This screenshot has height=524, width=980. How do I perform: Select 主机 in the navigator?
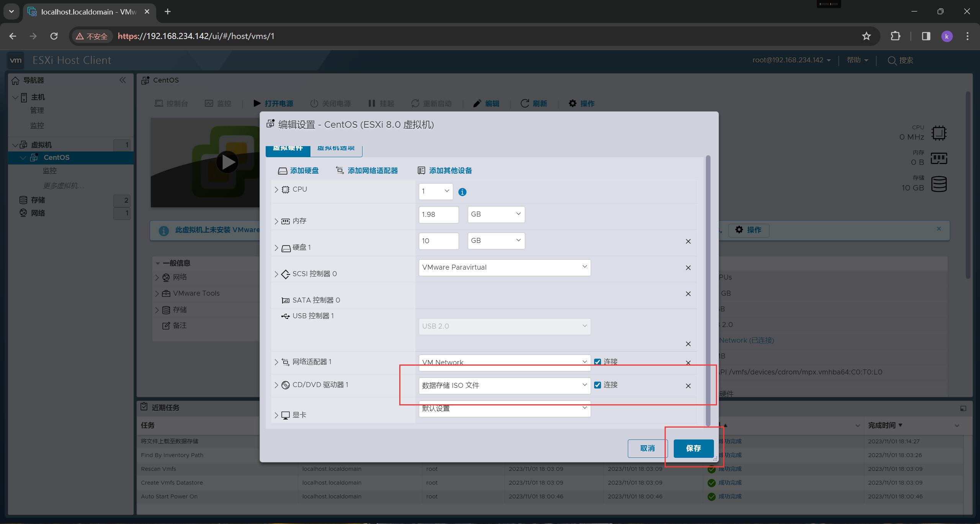(x=38, y=97)
